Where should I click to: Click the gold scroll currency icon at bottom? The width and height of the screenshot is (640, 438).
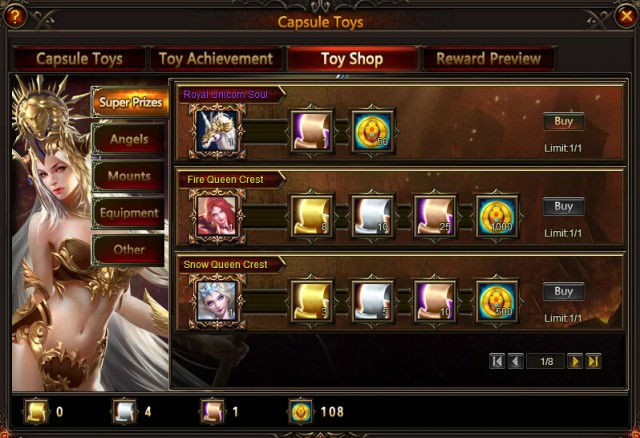(36, 411)
